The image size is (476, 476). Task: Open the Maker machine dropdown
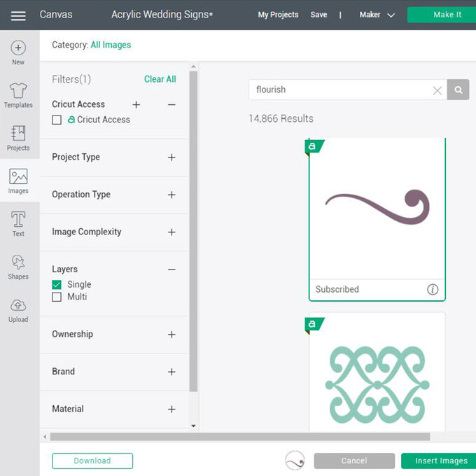click(377, 15)
